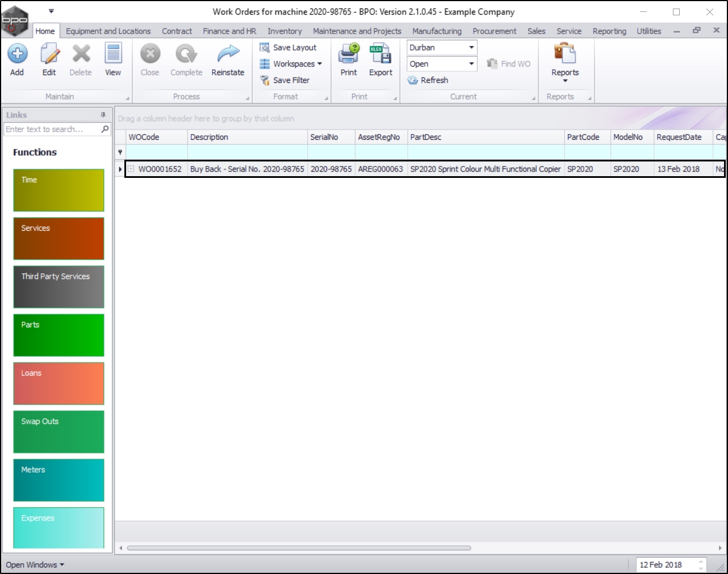
Task: Sort by the PartDesc column header
Action: pyautogui.click(x=486, y=137)
